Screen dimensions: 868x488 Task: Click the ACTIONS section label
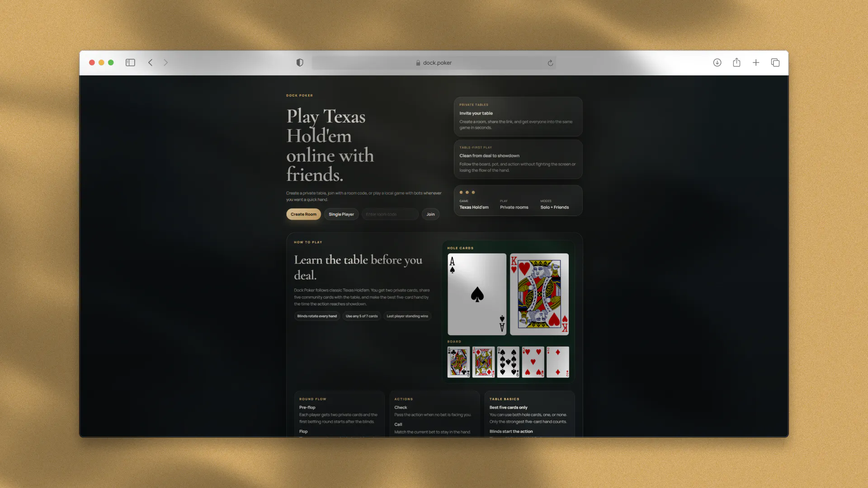point(404,399)
